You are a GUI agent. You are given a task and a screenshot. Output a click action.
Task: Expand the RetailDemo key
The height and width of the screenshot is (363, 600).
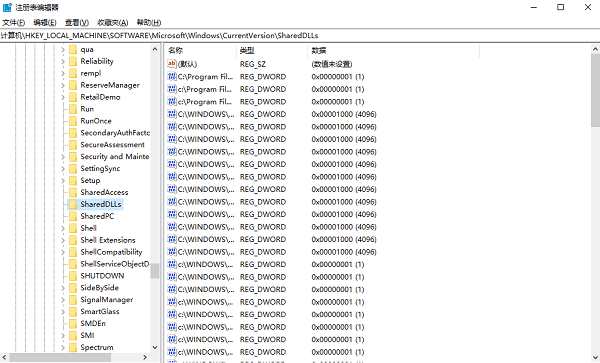coord(63,97)
